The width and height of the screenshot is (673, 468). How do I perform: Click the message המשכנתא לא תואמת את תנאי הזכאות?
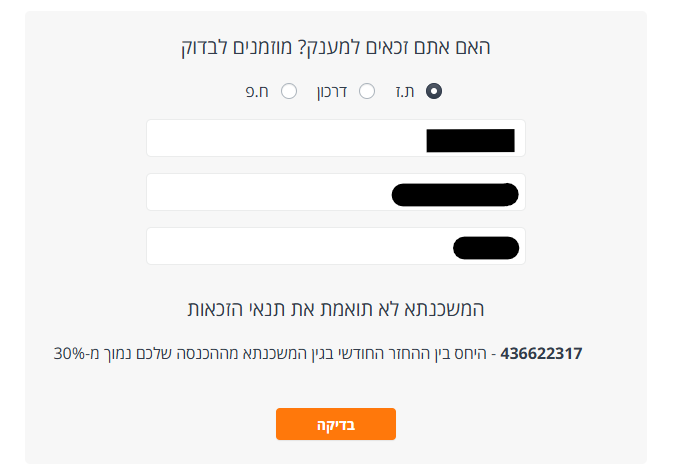click(x=336, y=308)
